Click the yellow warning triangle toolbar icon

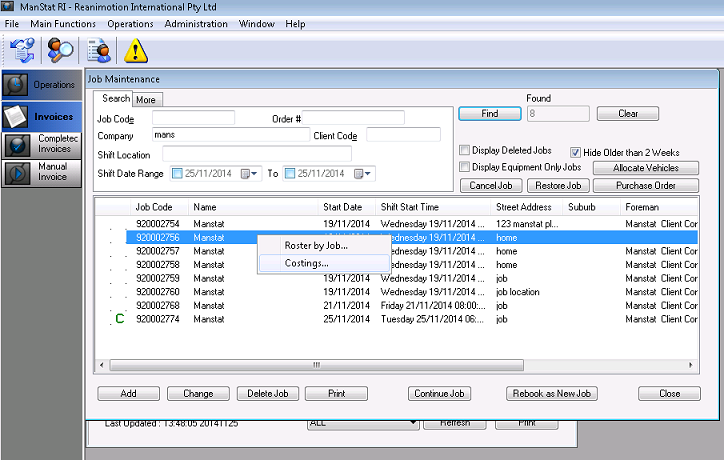pyautogui.click(x=136, y=50)
